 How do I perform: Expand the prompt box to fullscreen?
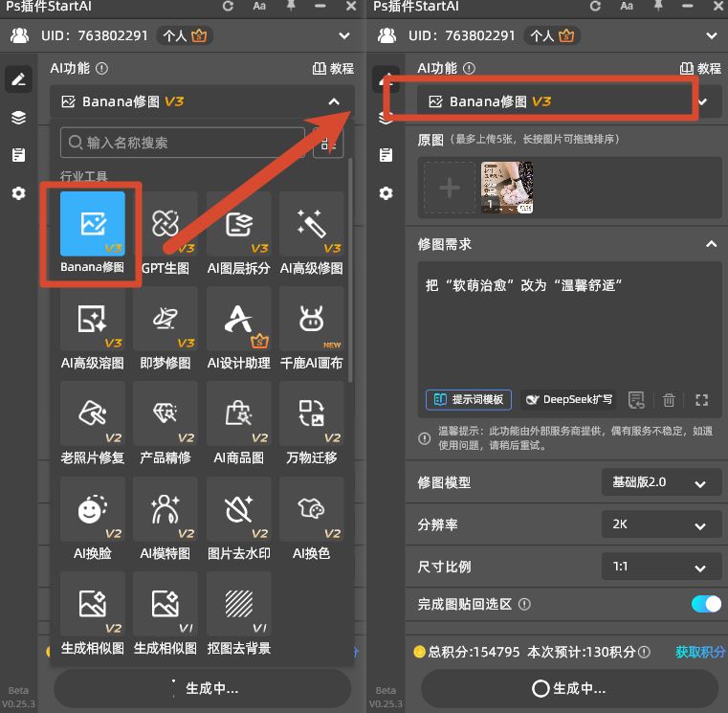coord(701,400)
